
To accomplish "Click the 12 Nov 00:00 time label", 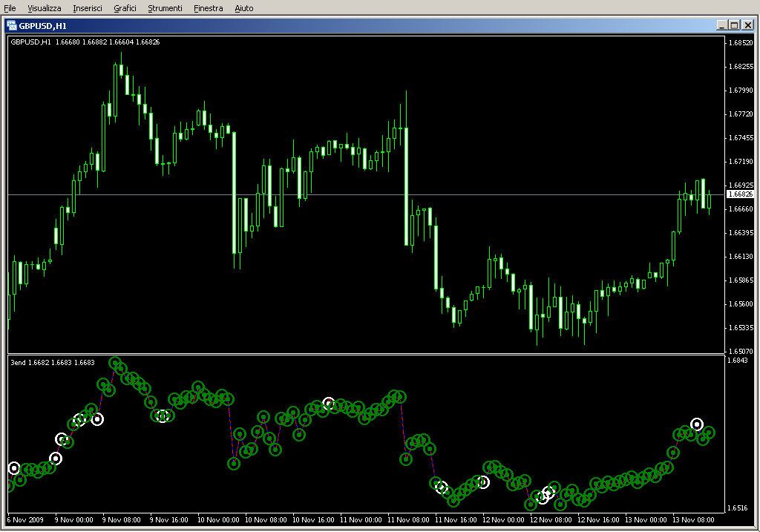I will click(x=503, y=520).
